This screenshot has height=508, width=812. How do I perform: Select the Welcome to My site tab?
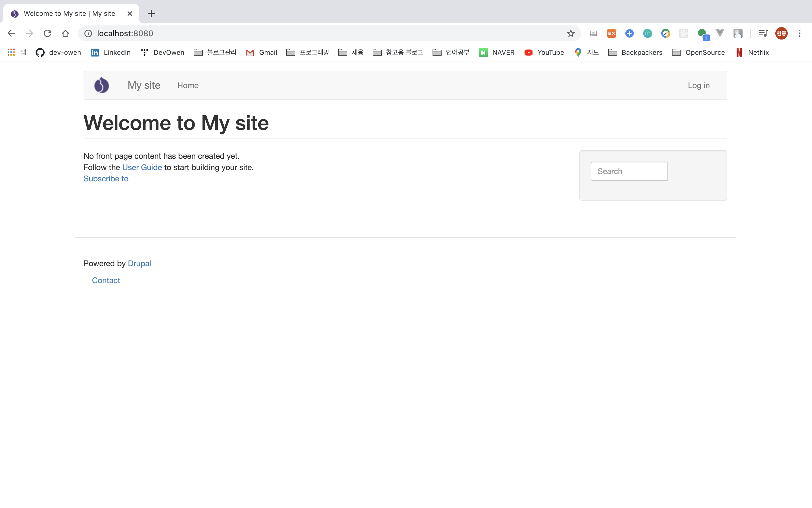(69, 14)
